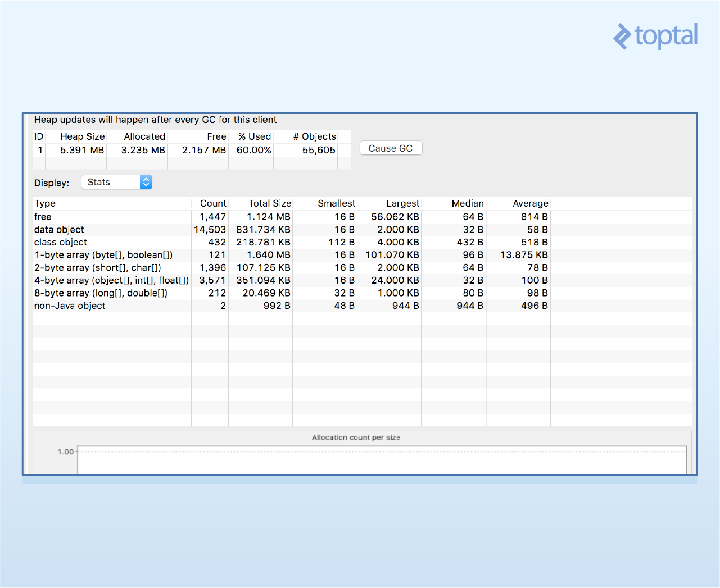Sort the table by Median column
Image resolution: width=720 pixels, height=588 pixels.
(x=468, y=203)
